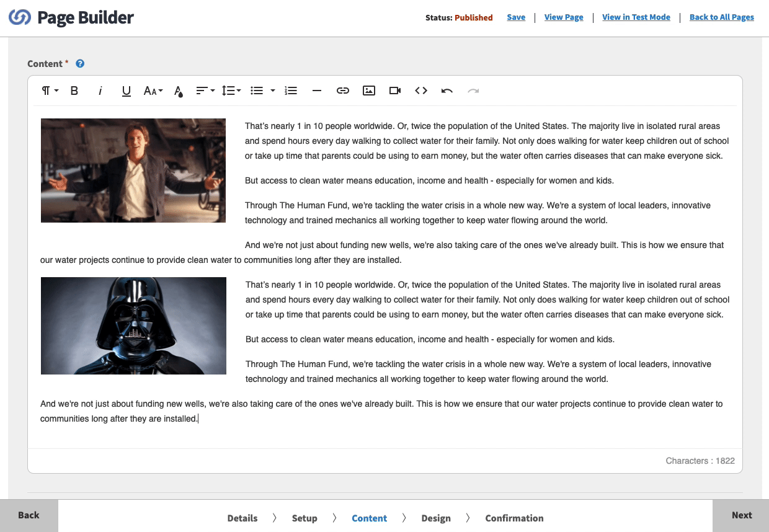Screen dimensions: 769x532
Task: Open the text color picker
Action: (179, 91)
